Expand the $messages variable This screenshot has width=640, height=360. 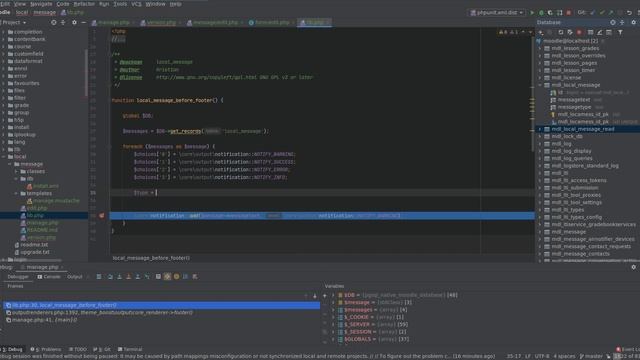coord(333,310)
